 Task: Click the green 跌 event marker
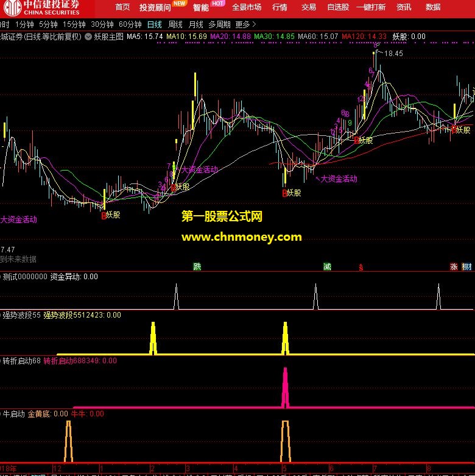click(197, 266)
